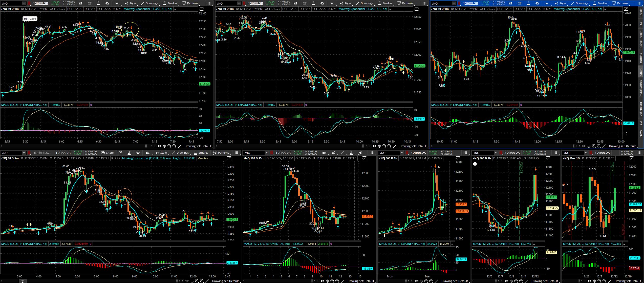Image resolution: width=644 pixels, height=283 pixels.
Task: Click flask icon in the 5m chart toolbar
Action: 129,153
